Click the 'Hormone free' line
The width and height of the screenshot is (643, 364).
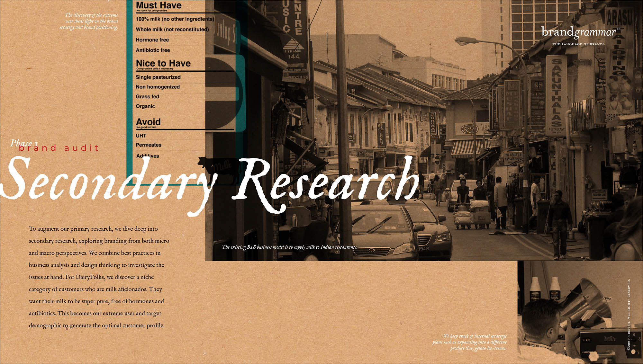(x=152, y=40)
